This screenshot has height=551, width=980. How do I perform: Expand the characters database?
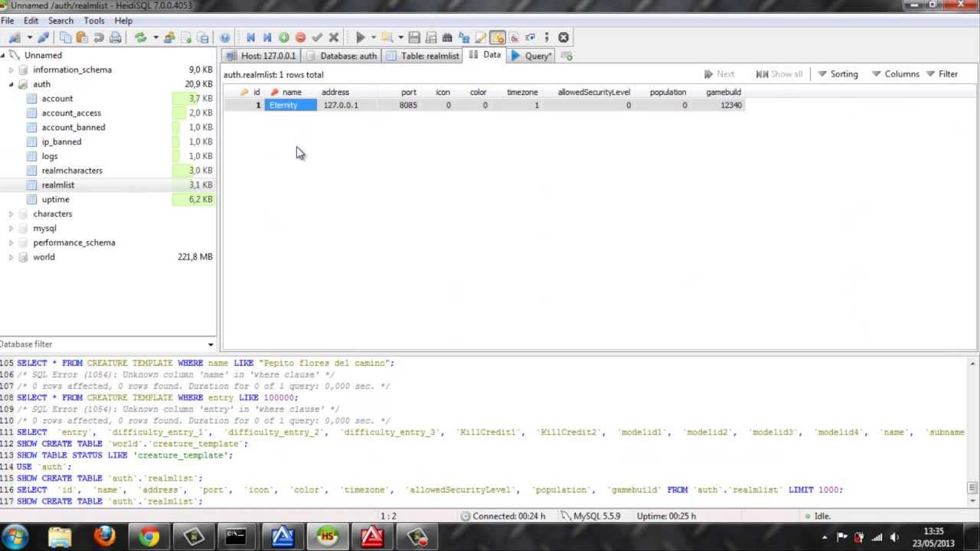[11, 214]
